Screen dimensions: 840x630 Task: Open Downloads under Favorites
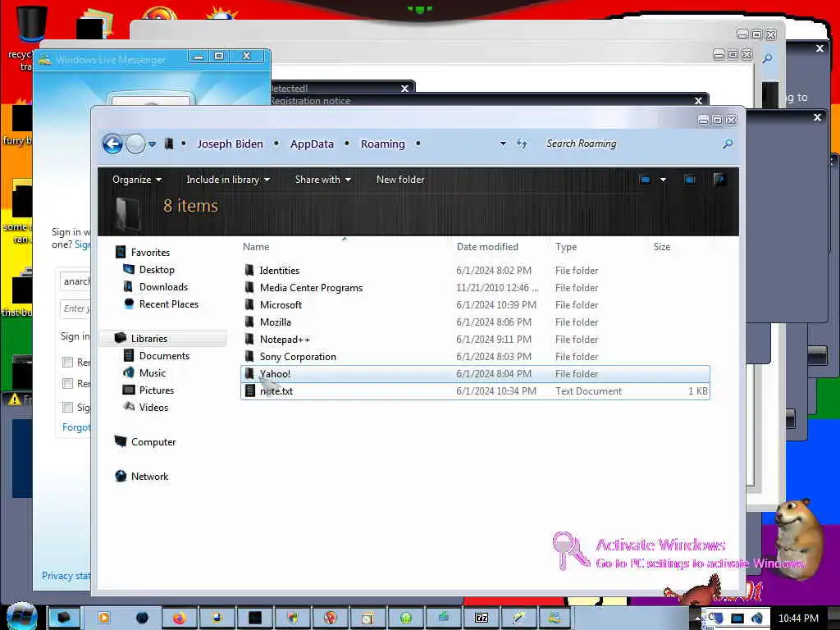[163, 286]
